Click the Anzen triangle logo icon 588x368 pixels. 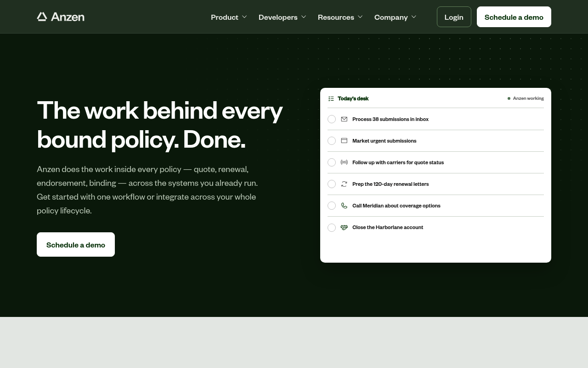pyautogui.click(x=42, y=17)
